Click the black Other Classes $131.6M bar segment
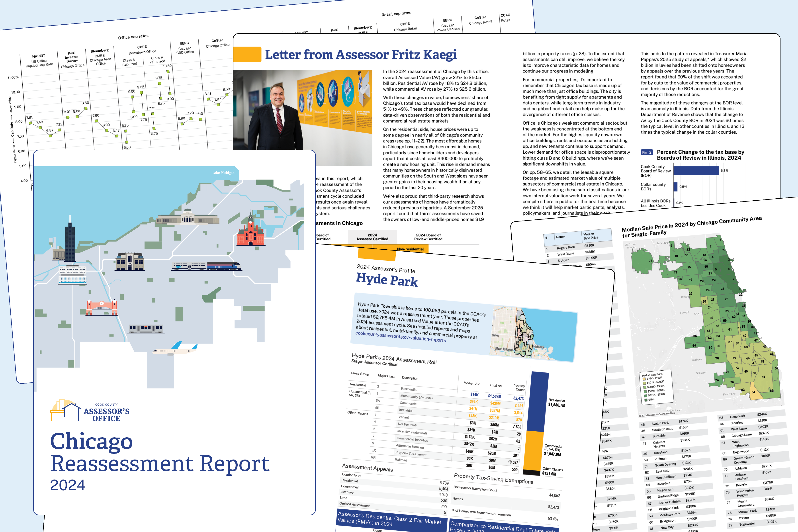 pos(531,473)
